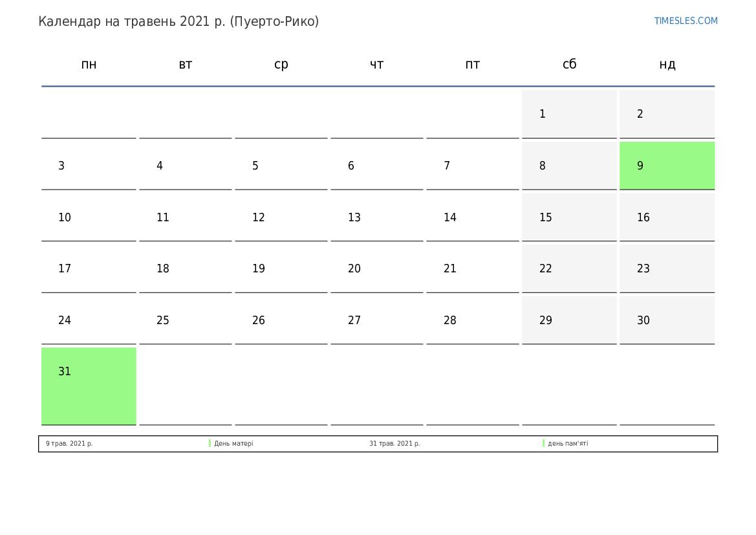
Task: Select the green holiday cell for day 9
Action: coord(667,166)
